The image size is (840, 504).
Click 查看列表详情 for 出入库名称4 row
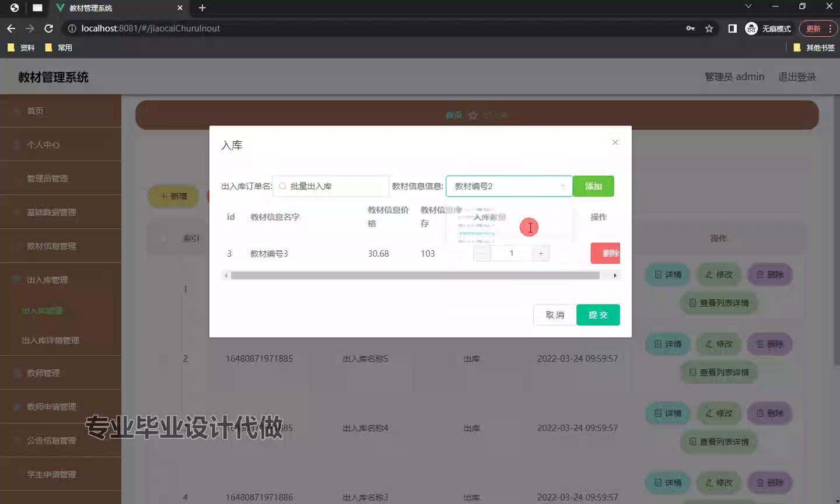(719, 442)
